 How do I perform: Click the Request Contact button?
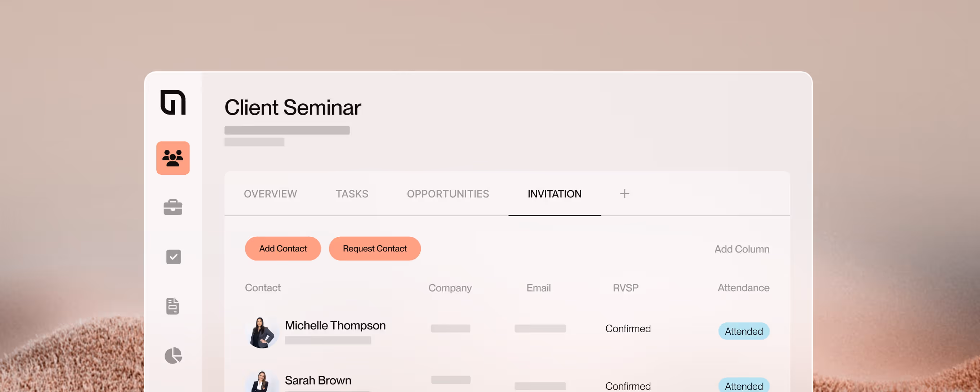click(375, 249)
